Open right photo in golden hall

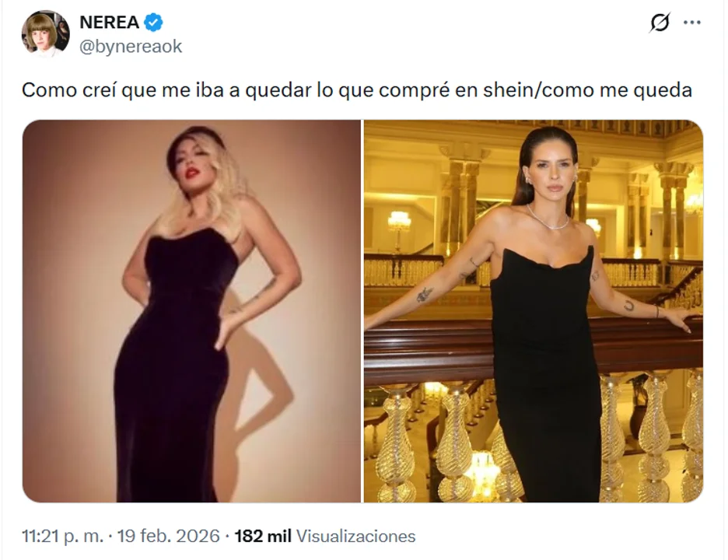534,311
